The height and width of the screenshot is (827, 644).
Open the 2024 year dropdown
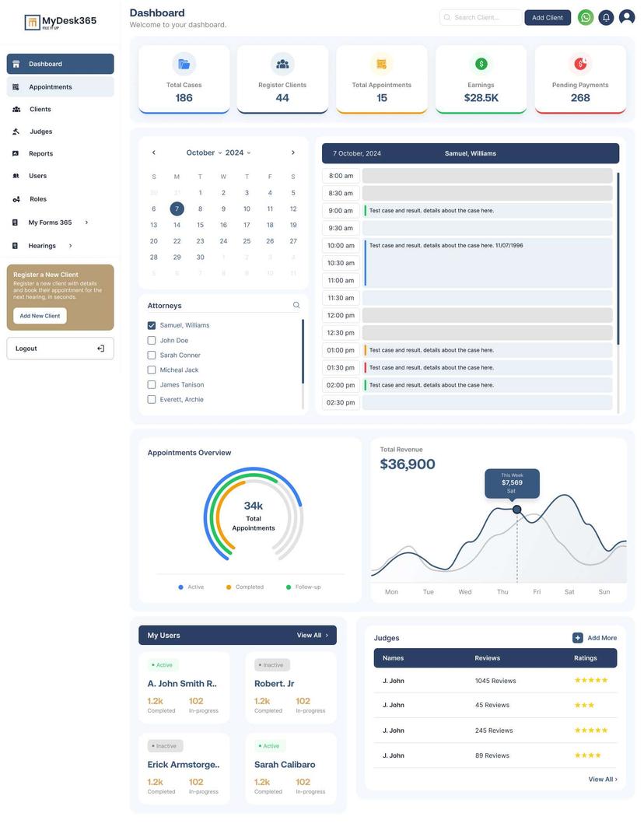[x=238, y=152]
